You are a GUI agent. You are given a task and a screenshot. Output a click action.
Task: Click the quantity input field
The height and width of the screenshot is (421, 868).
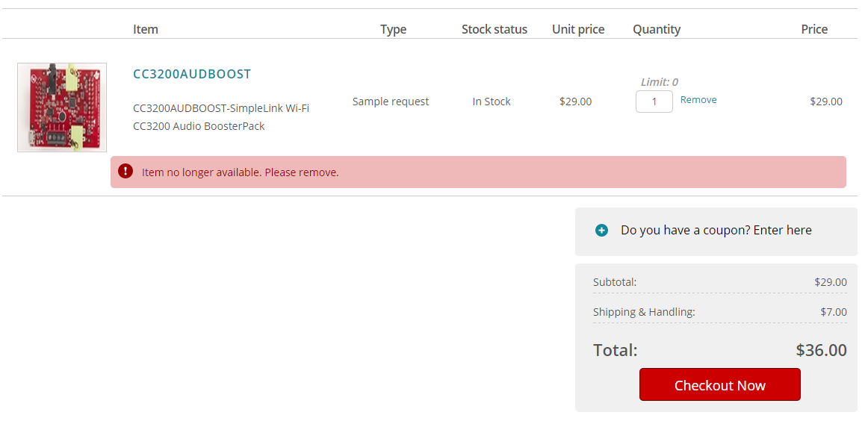(x=654, y=102)
